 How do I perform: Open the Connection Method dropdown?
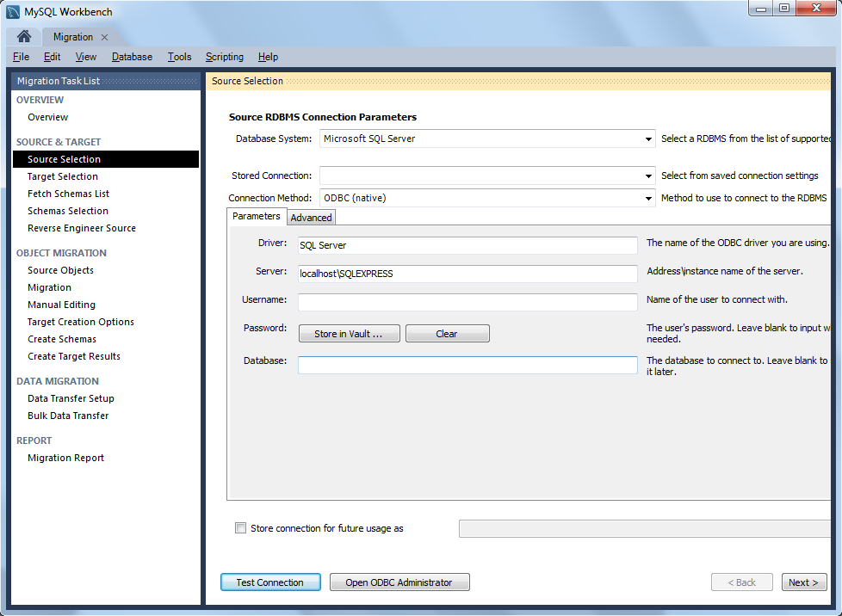coord(648,199)
